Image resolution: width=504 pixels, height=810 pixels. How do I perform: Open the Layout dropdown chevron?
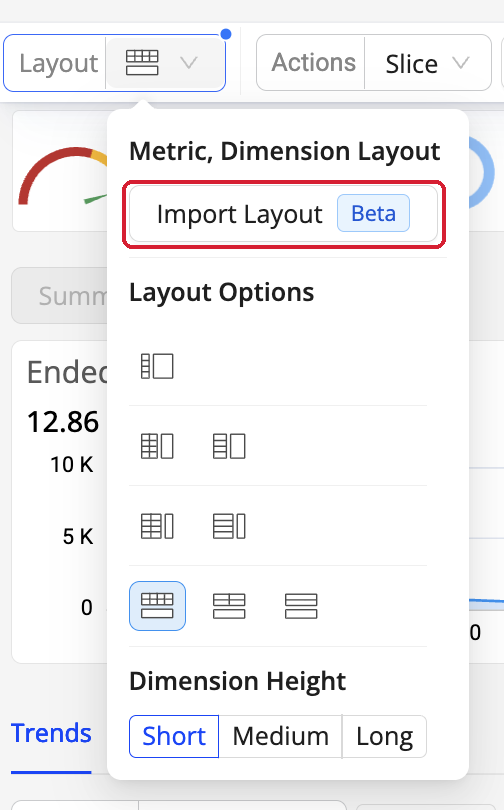click(189, 63)
